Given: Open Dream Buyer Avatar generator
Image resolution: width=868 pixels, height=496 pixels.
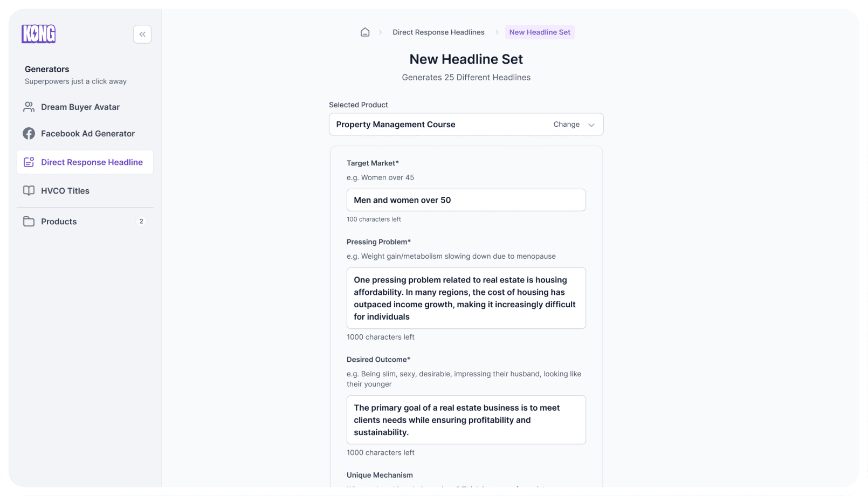Looking at the screenshot, I should point(80,107).
